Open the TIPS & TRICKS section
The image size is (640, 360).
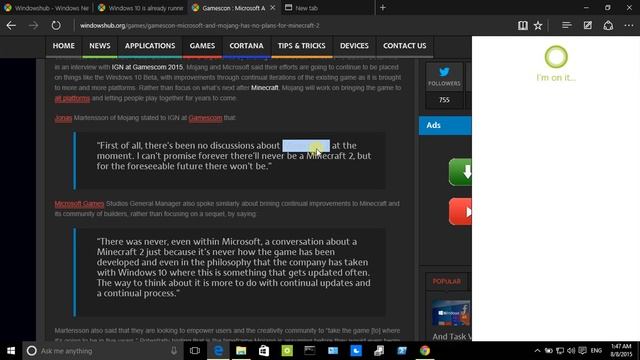302,46
